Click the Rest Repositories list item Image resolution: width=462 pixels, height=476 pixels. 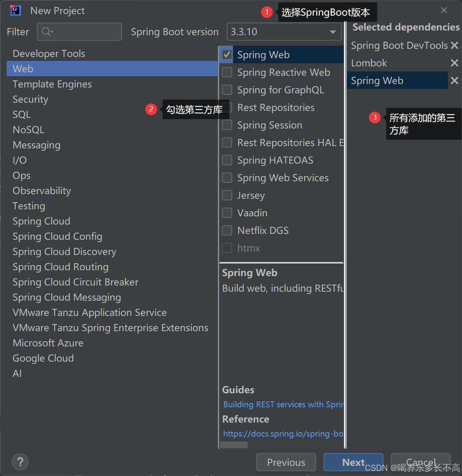pyautogui.click(x=282, y=107)
